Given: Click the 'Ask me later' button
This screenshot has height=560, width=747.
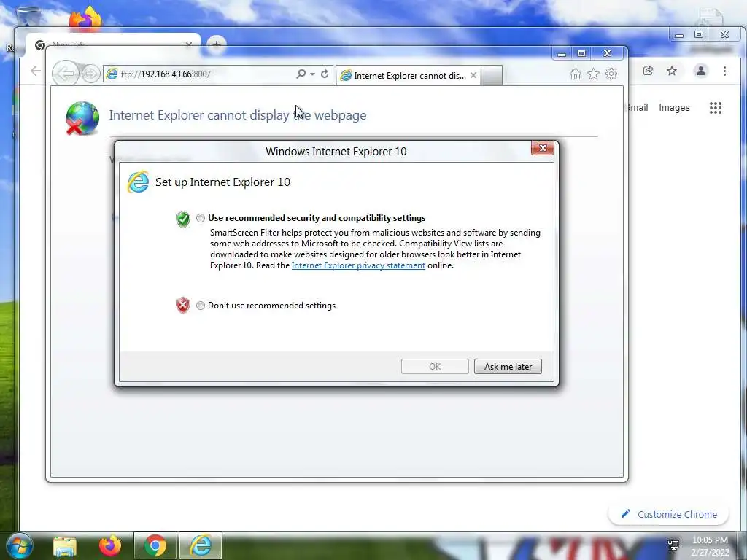Looking at the screenshot, I should pos(508,366).
